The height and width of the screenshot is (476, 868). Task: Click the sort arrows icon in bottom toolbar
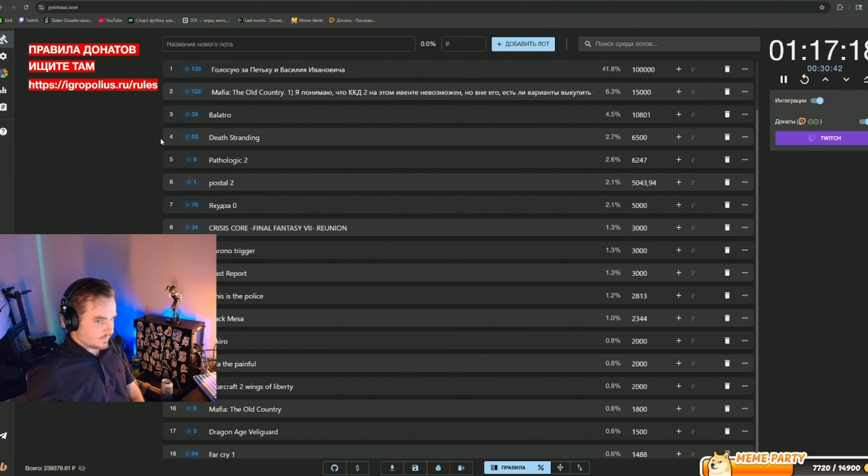[x=579, y=468]
